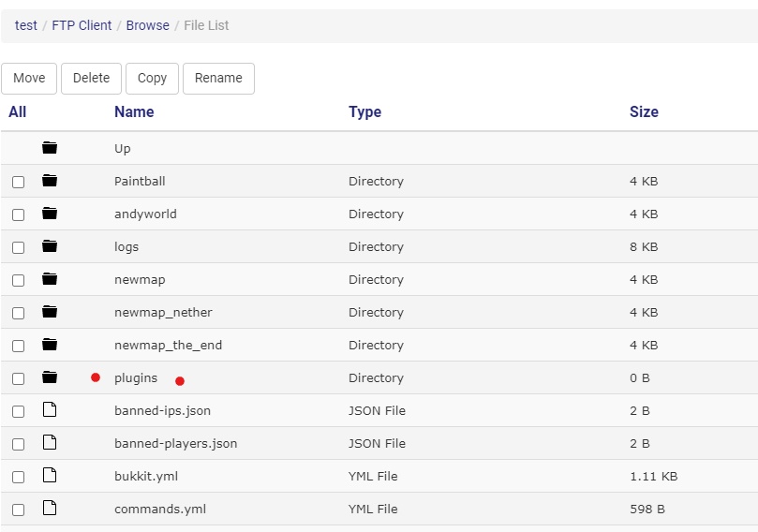Select all files via All header
The width and height of the screenshot is (758, 532).
[x=18, y=111]
